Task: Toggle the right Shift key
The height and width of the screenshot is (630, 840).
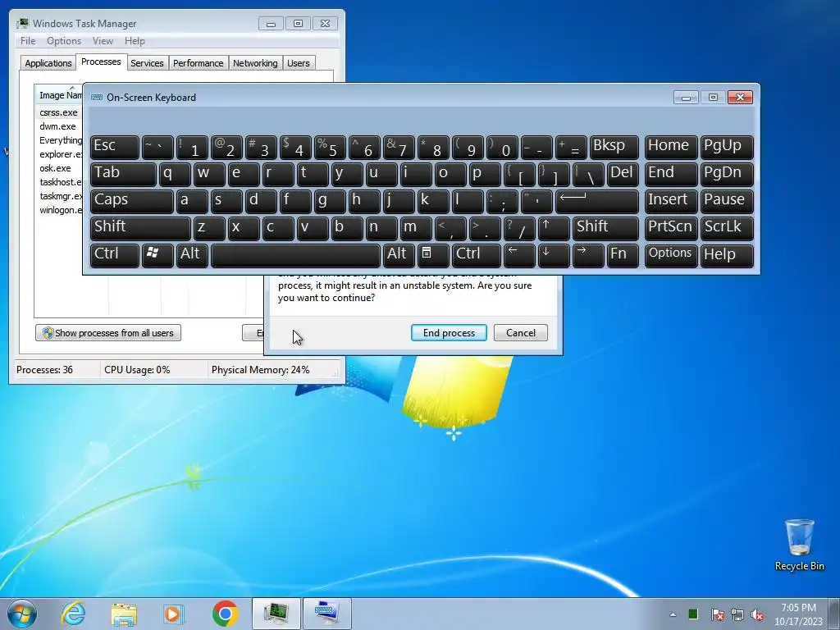Action: [x=605, y=228]
